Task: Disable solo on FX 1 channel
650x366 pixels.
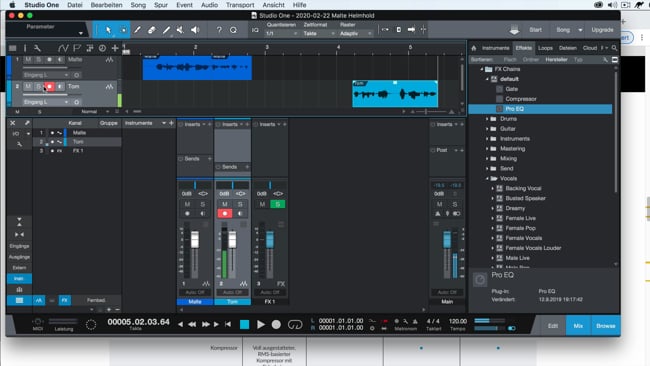Action: pyautogui.click(x=278, y=204)
